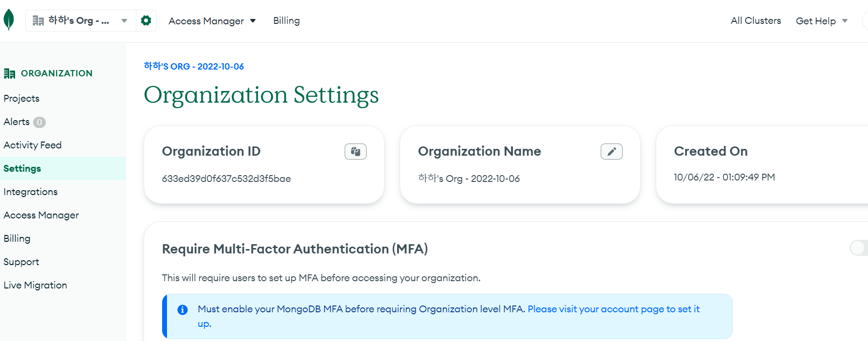
Task: Click the ORGANIZATION sidebar header label
Action: point(56,73)
